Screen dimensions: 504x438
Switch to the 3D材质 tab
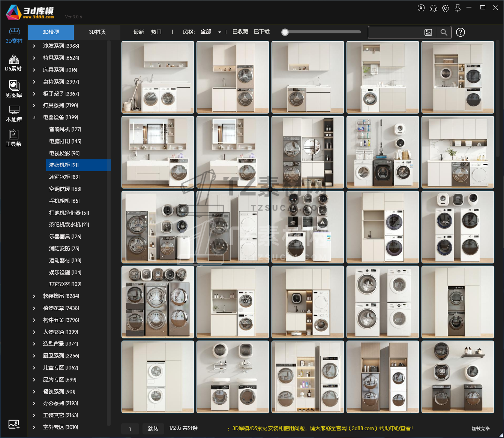coord(97,32)
